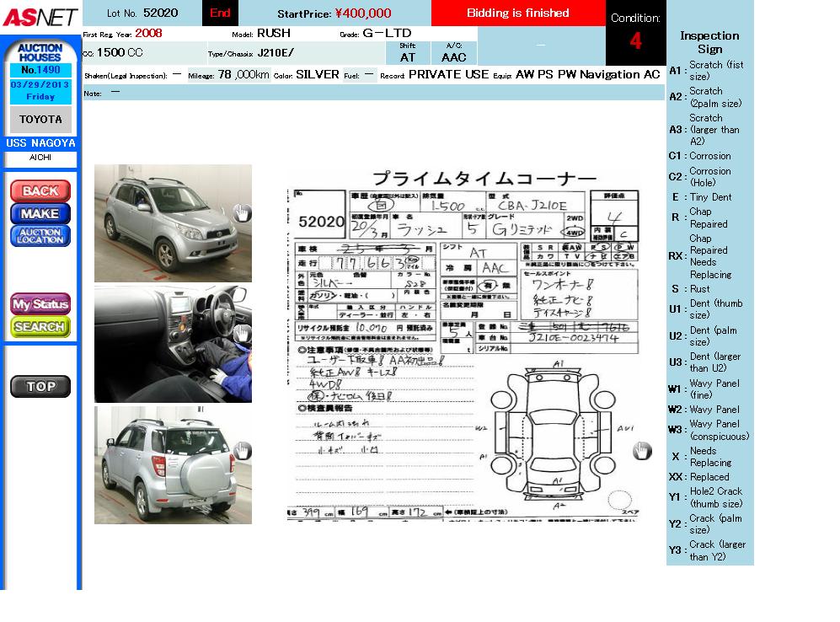840x622 pixels.
Task: Jump to TOP of page
Action: tap(40, 387)
